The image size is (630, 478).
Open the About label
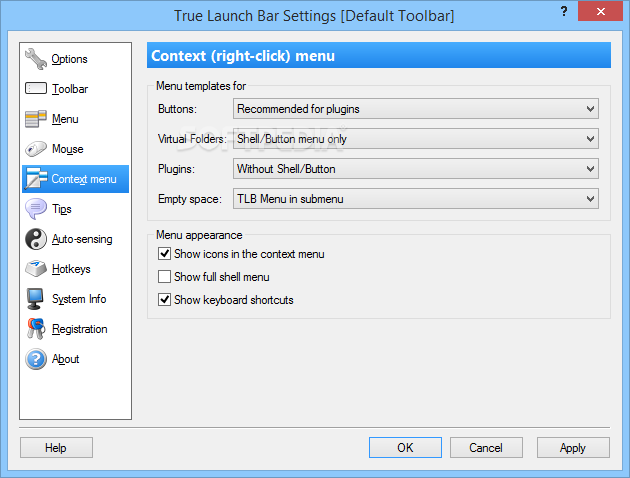(x=65, y=359)
